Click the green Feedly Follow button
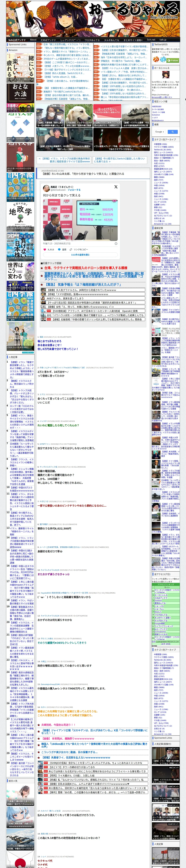Image resolution: width=186 pixels, height=868 pixels. point(173,60)
